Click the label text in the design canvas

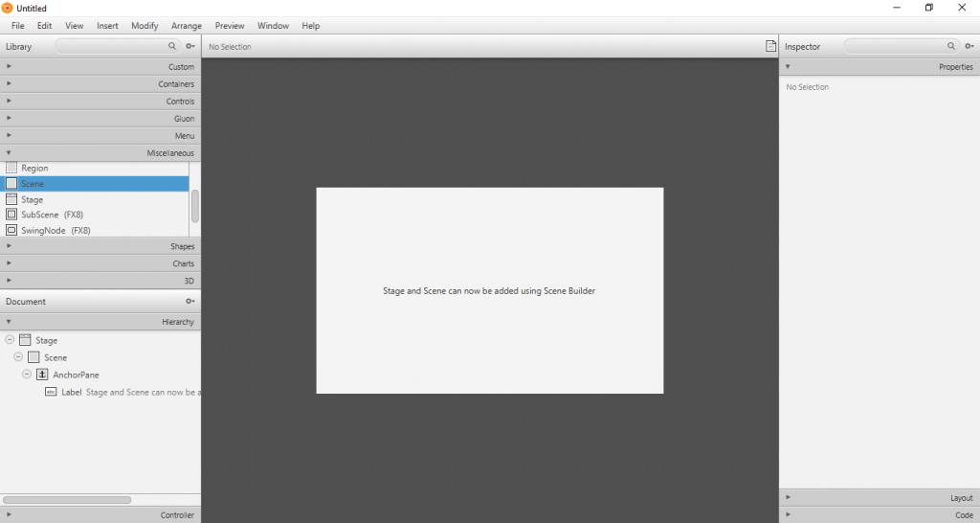(x=489, y=291)
